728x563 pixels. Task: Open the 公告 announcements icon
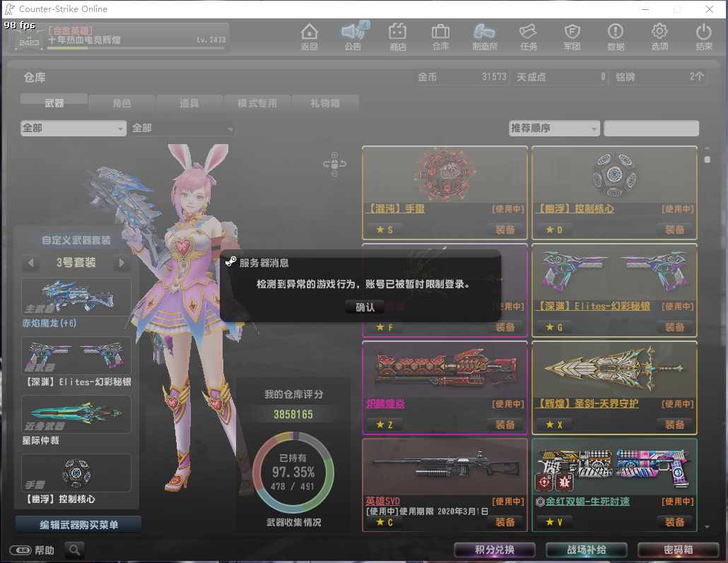pyautogui.click(x=353, y=37)
